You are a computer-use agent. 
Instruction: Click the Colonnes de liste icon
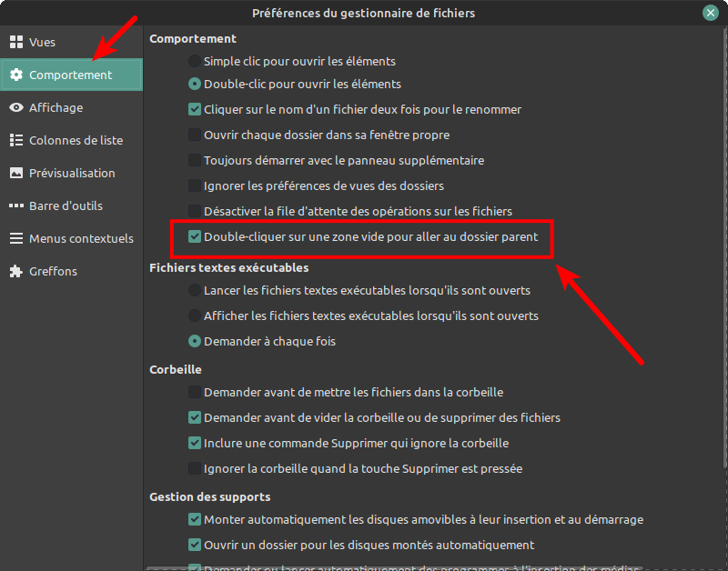16,140
